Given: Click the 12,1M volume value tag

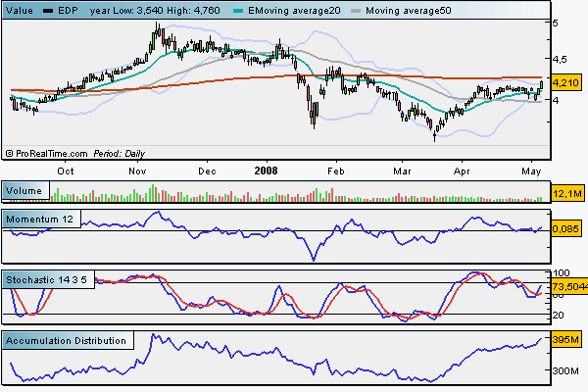Looking at the screenshot, I should pos(567,194).
